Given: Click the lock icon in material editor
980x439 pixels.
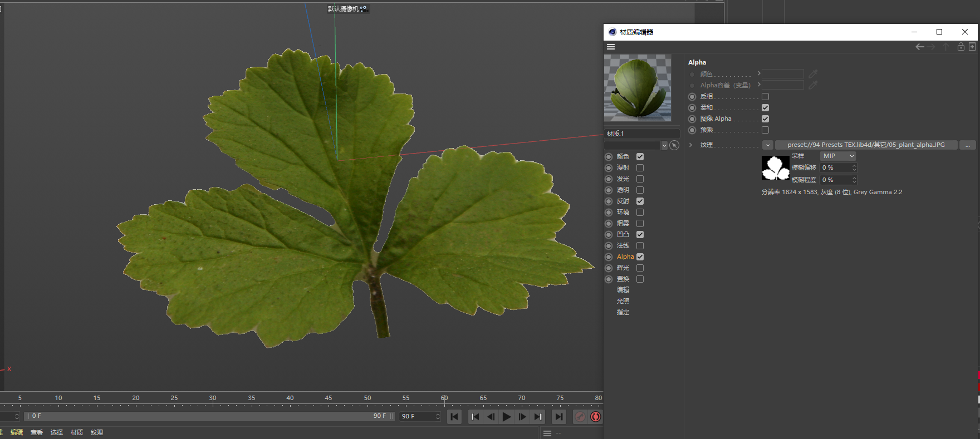Looking at the screenshot, I should (961, 47).
